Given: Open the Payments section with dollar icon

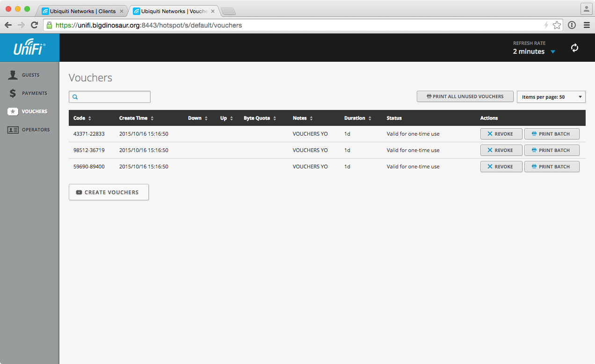Looking at the screenshot, I should (34, 93).
